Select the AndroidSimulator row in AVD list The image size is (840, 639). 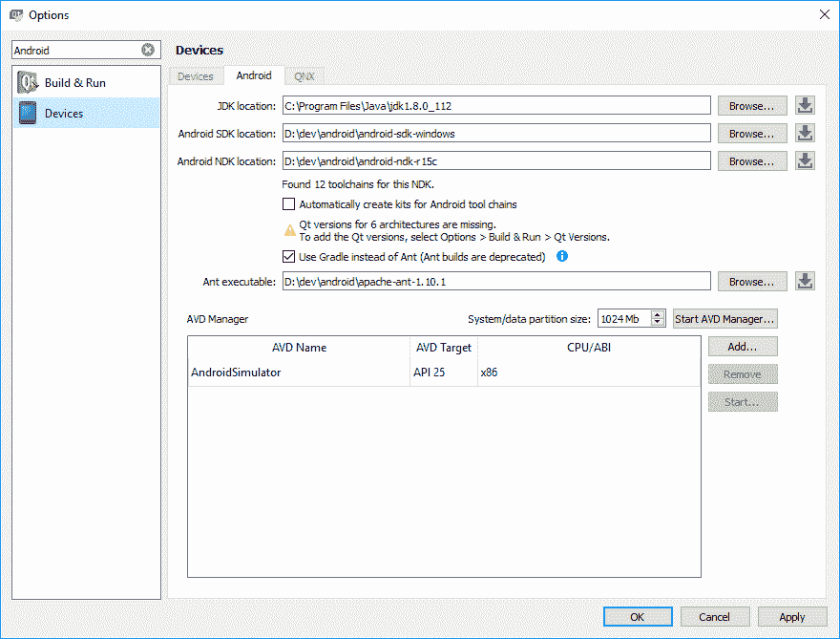point(296,373)
